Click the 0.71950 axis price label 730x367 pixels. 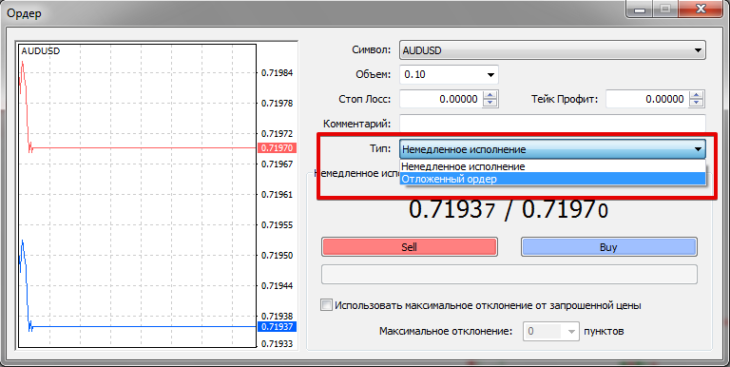click(x=277, y=256)
